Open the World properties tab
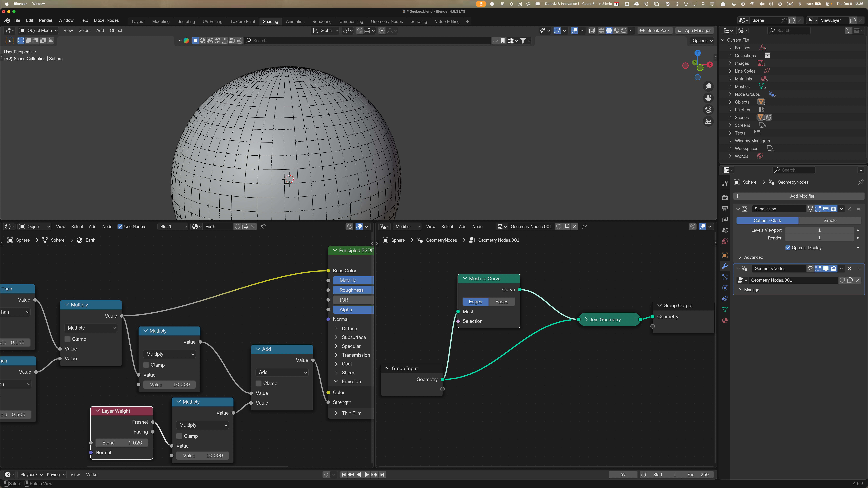The height and width of the screenshot is (488, 868). pos(725,241)
